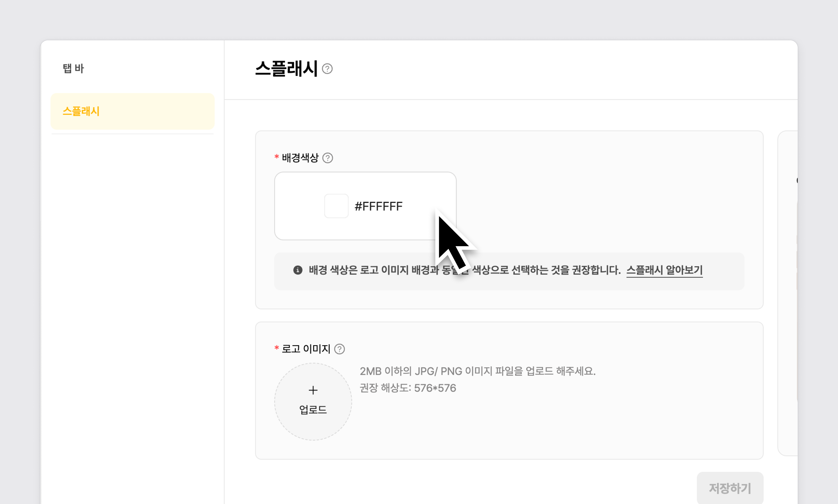Click the 로고 이미지 help question mark icon
Viewport: 838px width, 504px height.
pos(339,349)
